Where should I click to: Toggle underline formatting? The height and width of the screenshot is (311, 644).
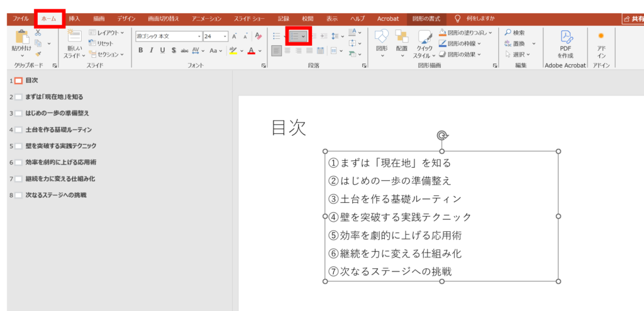[x=163, y=50]
